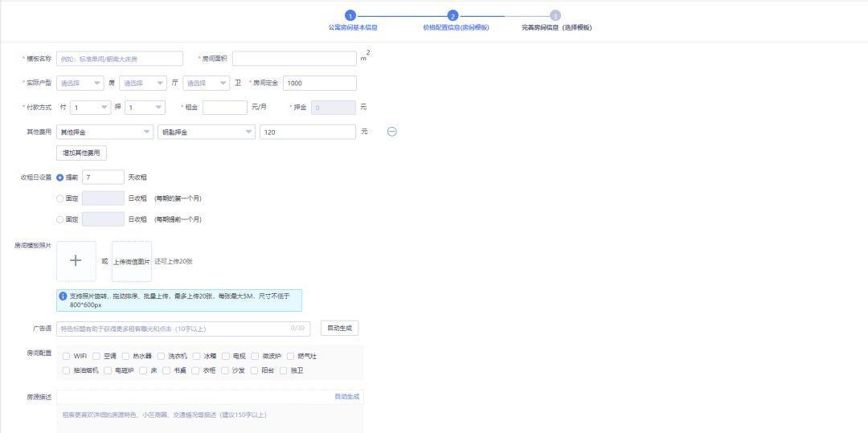Viewport: 868px width, 433px height.
Task: Tick the 电视 checkbox
Action: click(x=226, y=356)
